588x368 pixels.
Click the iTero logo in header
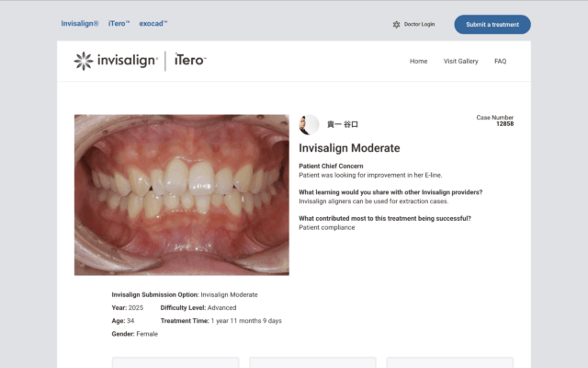(x=190, y=61)
